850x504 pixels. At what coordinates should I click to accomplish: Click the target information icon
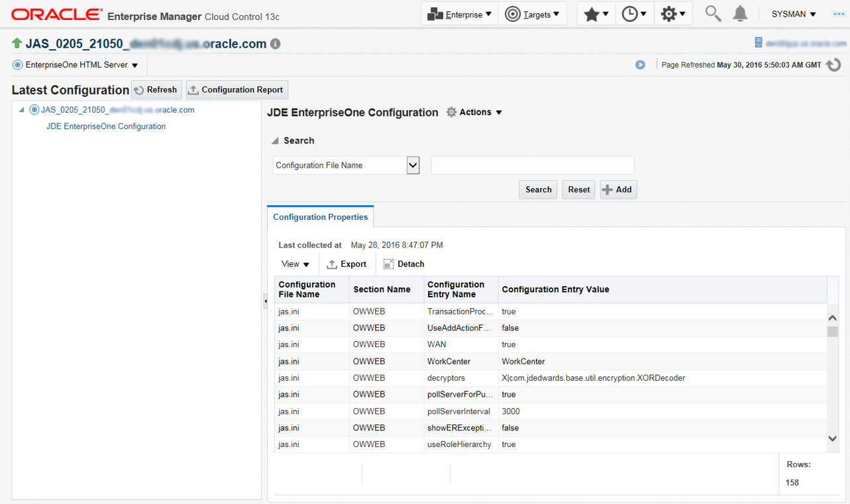point(276,44)
